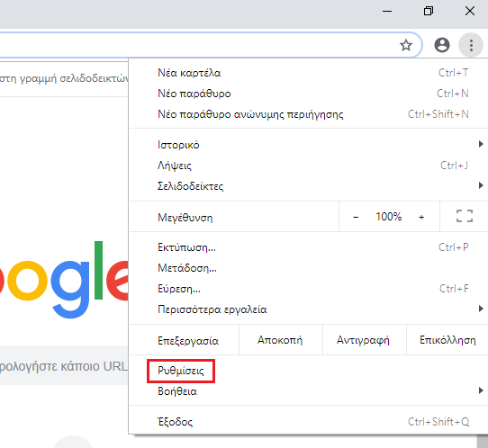Select Εκτύπωση... menu item
The height and width of the screenshot is (448, 488).
(309, 247)
